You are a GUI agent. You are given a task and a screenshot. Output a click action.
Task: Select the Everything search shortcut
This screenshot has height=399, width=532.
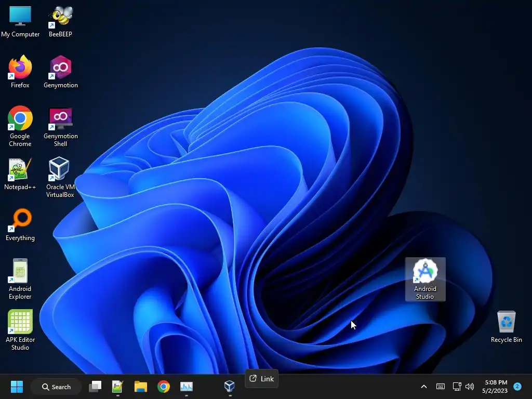tap(20, 224)
